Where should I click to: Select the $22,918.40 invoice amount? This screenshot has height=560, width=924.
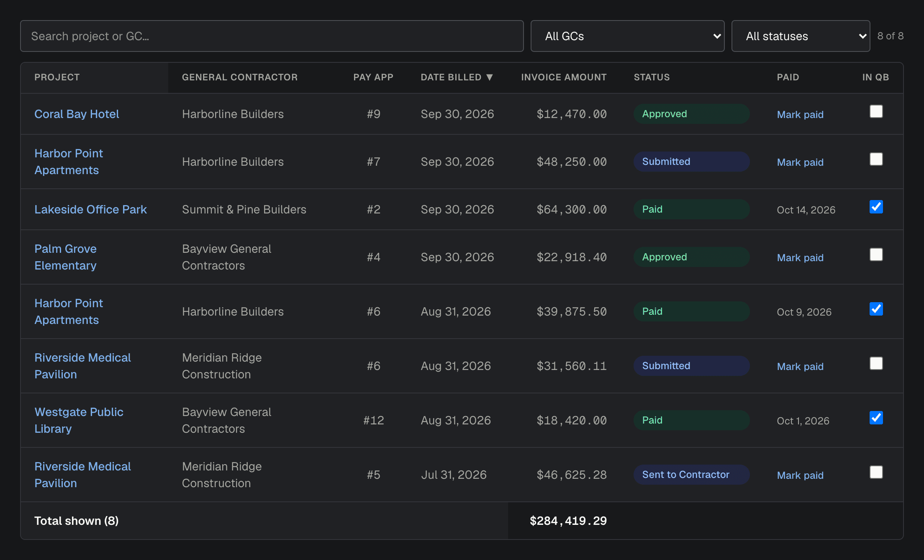572,257
